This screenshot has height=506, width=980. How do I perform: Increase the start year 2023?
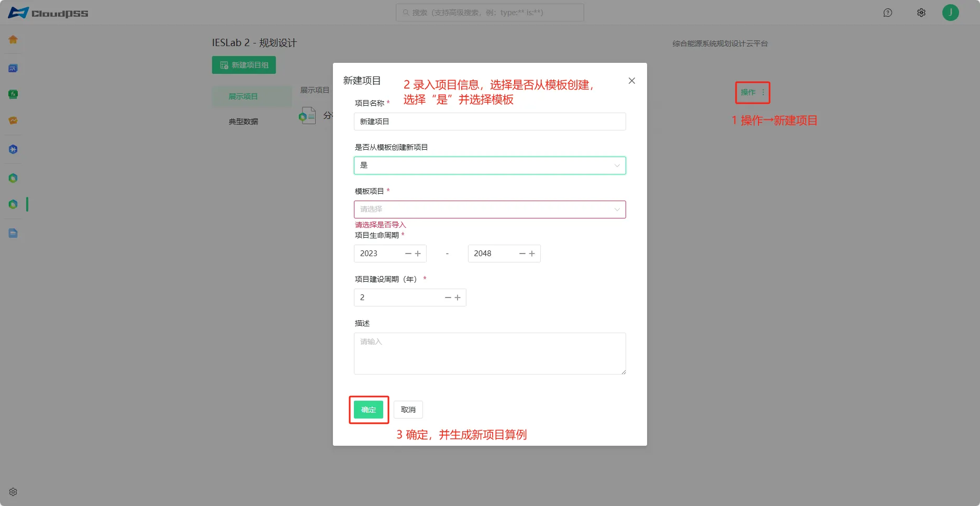coord(418,254)
